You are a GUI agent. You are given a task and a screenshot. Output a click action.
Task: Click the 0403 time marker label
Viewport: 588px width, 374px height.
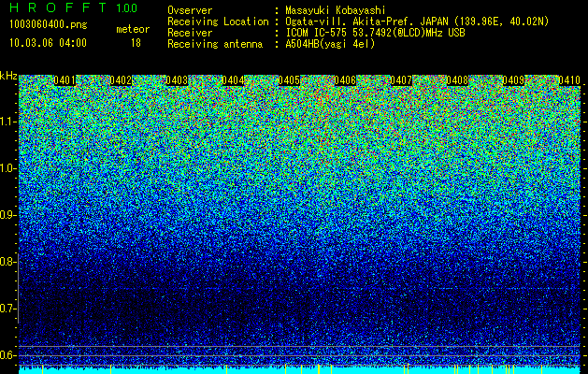177,80
